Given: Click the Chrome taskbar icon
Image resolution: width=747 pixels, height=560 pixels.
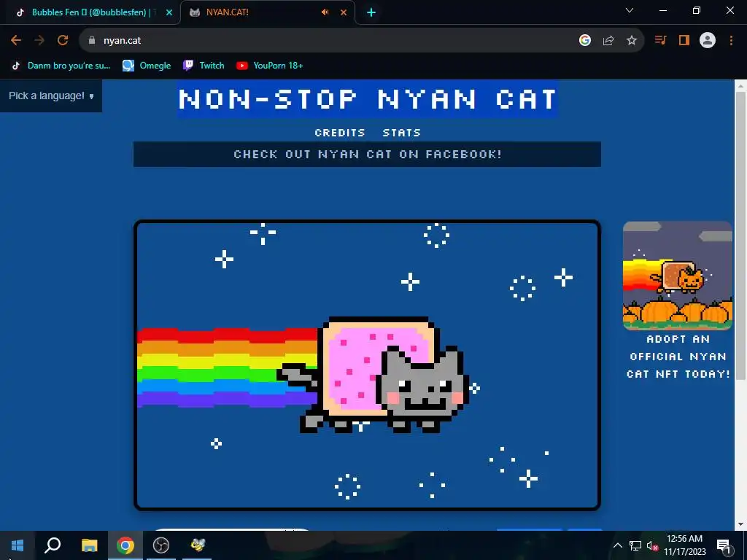Looking at the screenshot, I should coord(125,545).
